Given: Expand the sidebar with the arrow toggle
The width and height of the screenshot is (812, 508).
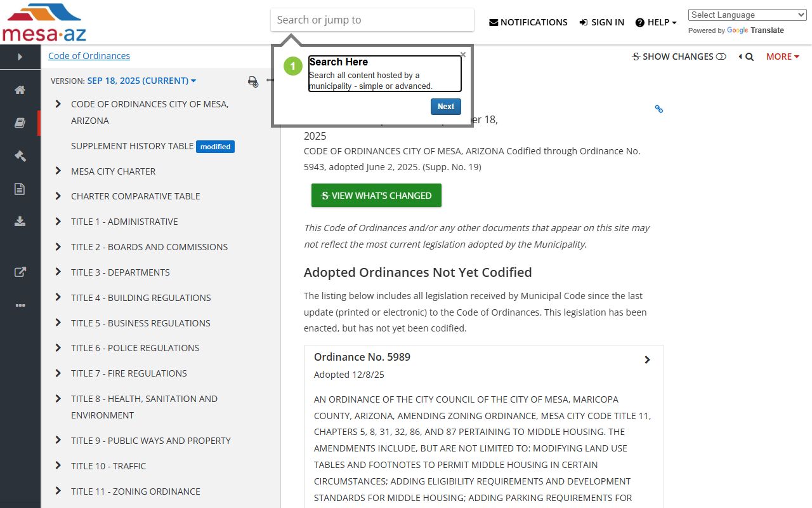Looking at the screenshot, I should [20, 57].
